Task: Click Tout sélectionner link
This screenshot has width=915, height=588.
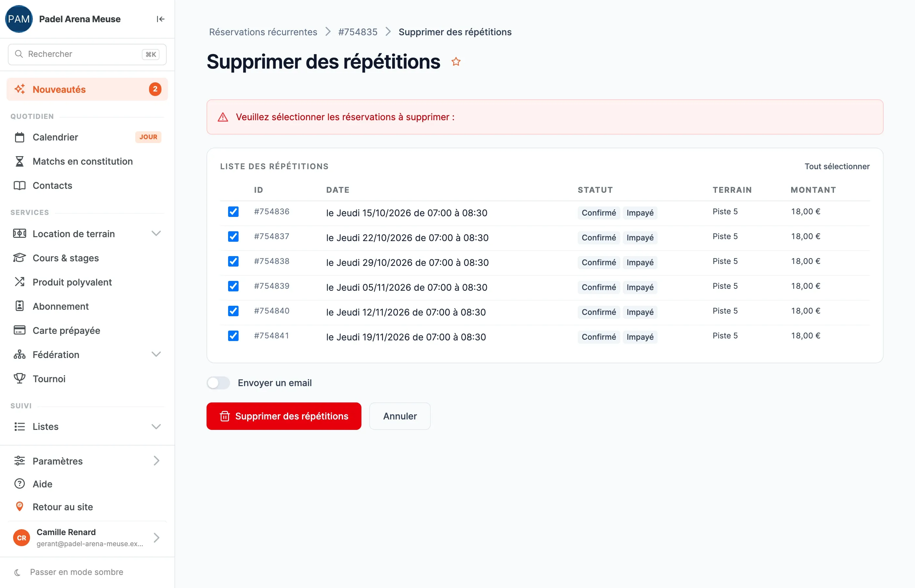Action: pyautogui.click(x=837, y=166)
